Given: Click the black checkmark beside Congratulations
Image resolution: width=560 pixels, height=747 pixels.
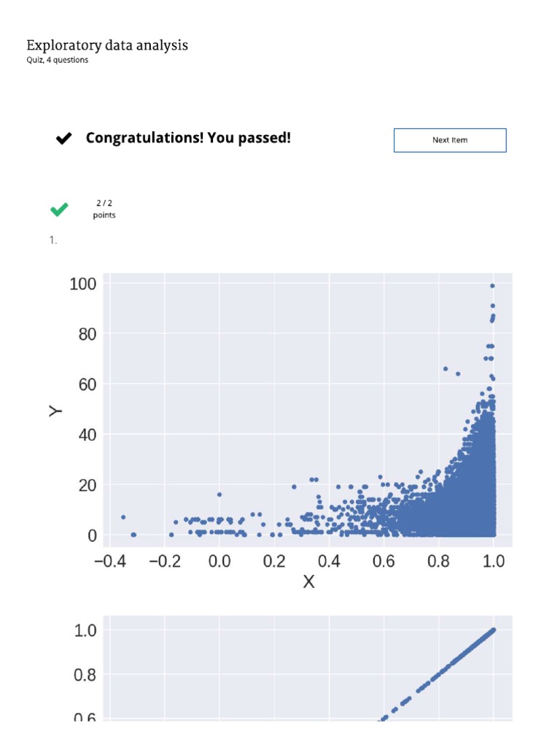Looking at the screenshot, I should (64, 139).
